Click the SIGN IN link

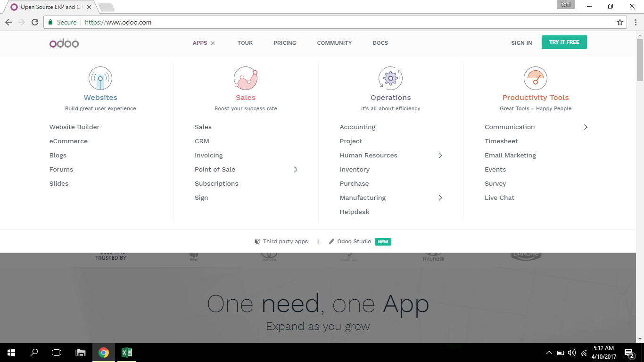[x=521, y=43]
